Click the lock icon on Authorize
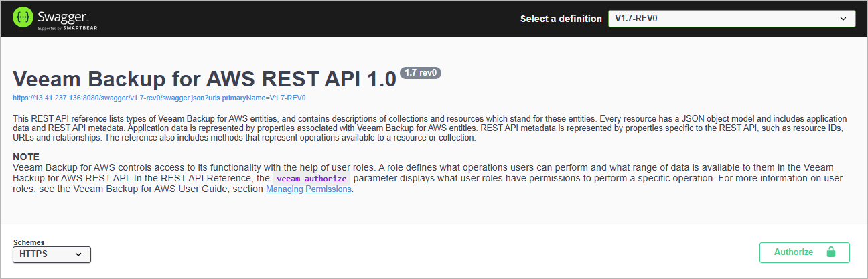This screenshot has height=279, width=868. pos(831,252)
